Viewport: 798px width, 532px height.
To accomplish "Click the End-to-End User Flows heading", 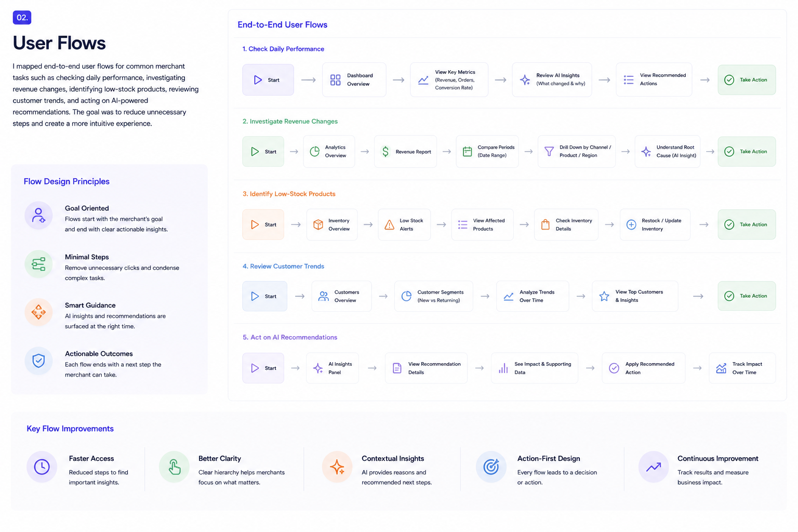I will pos(283,25).
